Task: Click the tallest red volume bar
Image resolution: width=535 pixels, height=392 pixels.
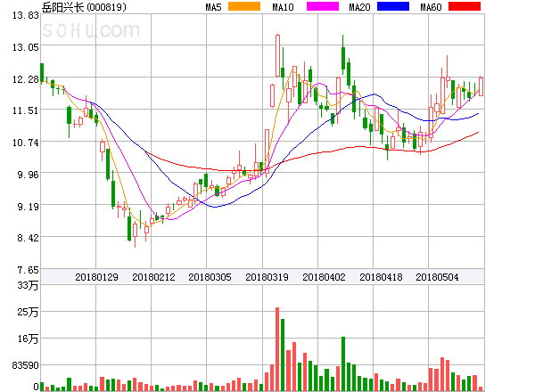Action: pyautogui.click(x=277, y=349)
